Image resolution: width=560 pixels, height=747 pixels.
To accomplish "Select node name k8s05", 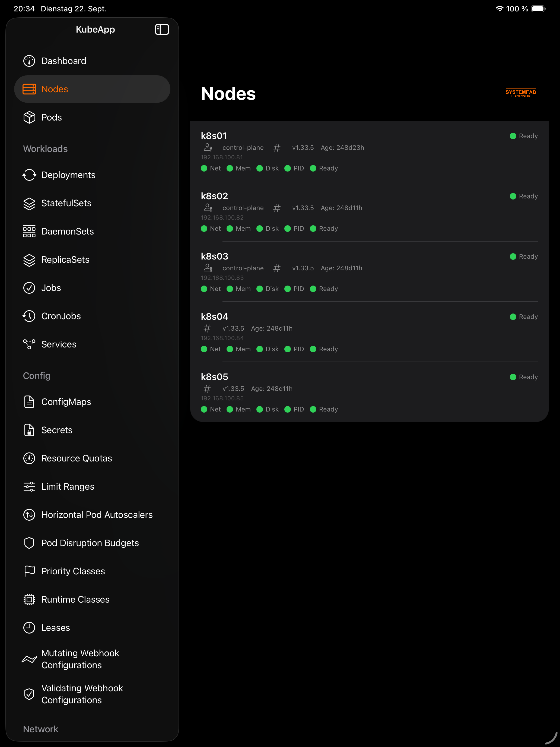I will [x=215, y=377].
